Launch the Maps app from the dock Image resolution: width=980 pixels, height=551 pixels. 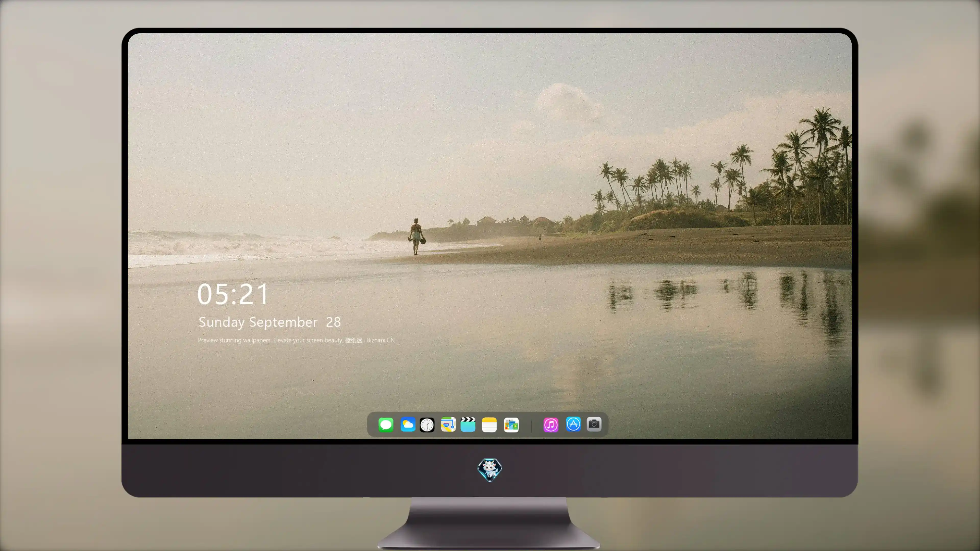(x=448, y=424)
